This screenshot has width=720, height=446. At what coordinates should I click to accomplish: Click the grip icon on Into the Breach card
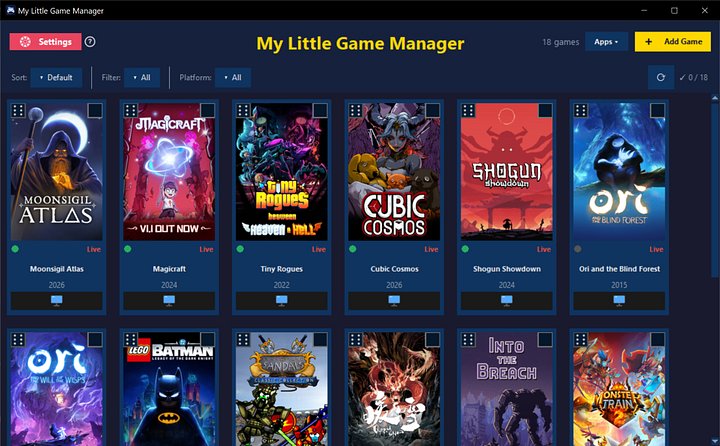coord(468,340)
